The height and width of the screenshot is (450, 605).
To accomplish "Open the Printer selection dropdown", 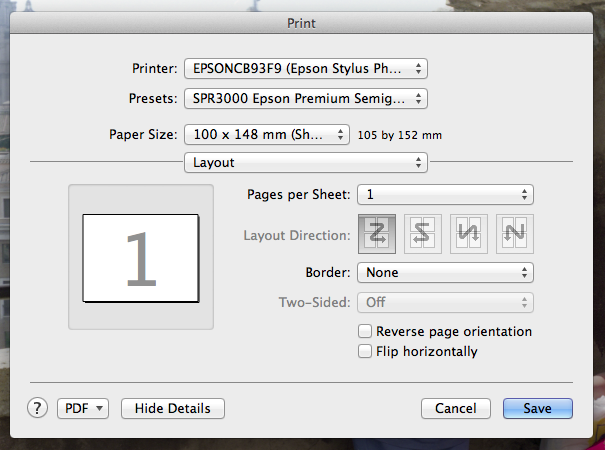I will coord(305,68).
